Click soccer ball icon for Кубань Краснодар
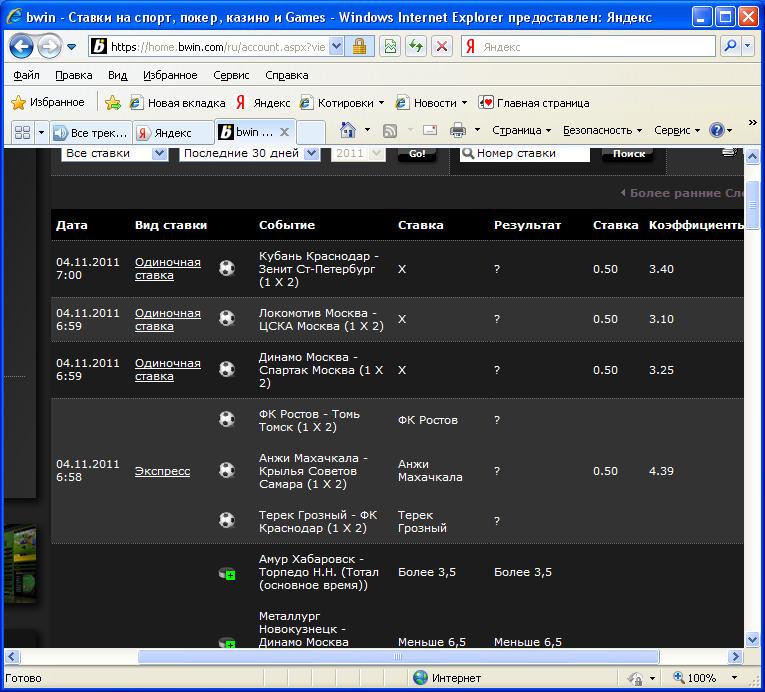Image resolution: width=765 pixels, height=692 pixels. [x=227, y=268]
